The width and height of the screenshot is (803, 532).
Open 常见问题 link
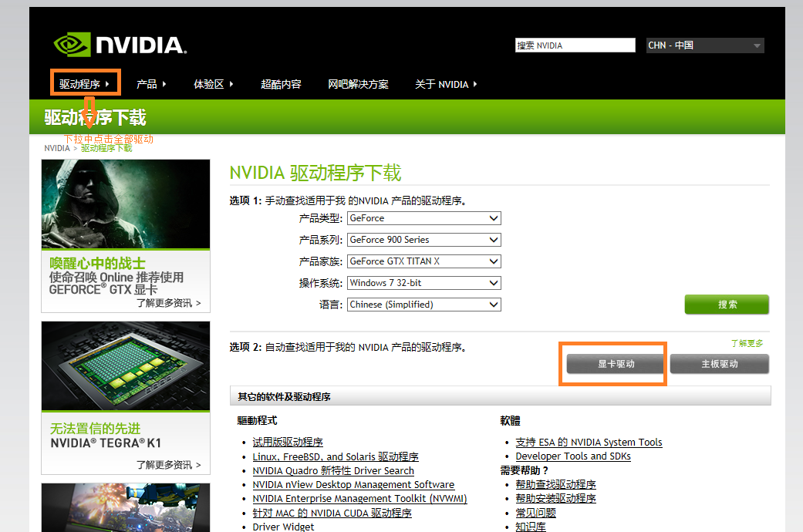point(535,513)
